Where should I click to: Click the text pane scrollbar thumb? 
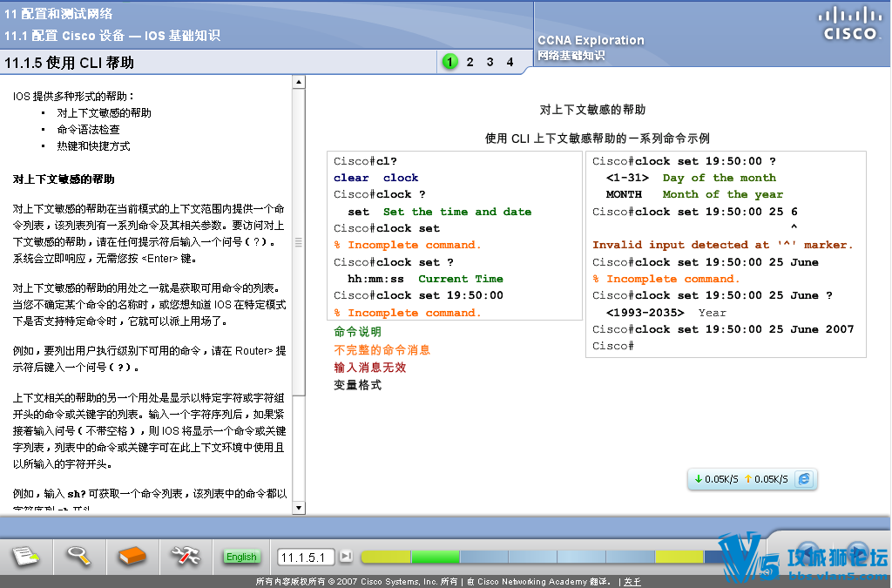299,242
